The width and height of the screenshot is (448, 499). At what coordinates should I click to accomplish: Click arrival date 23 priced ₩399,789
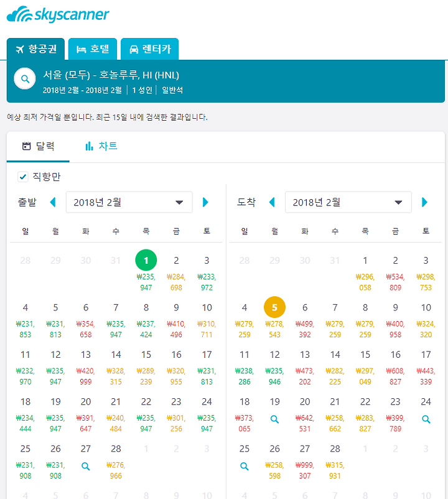pos(396,415)
